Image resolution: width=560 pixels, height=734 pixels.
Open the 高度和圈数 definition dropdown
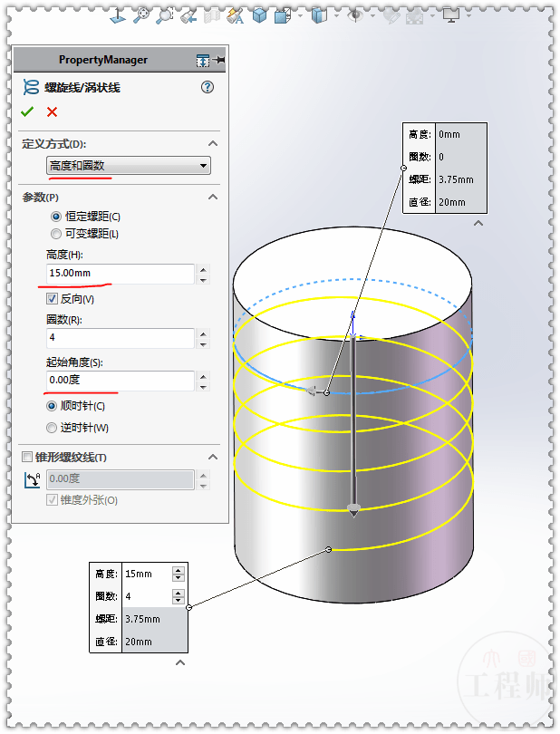pyautogui.click(x=129, y=166)
